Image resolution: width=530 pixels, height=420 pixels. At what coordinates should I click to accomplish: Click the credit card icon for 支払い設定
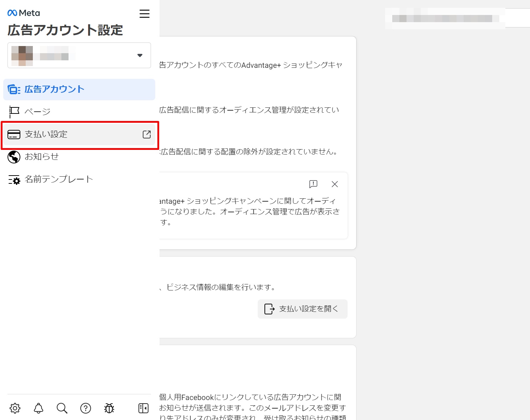click(14, 135)
